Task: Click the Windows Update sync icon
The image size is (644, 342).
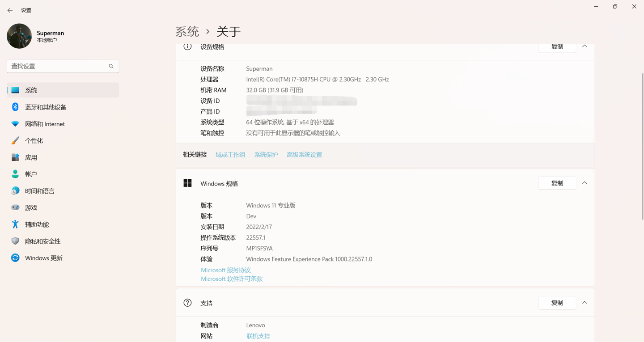Action: point(15,258)
